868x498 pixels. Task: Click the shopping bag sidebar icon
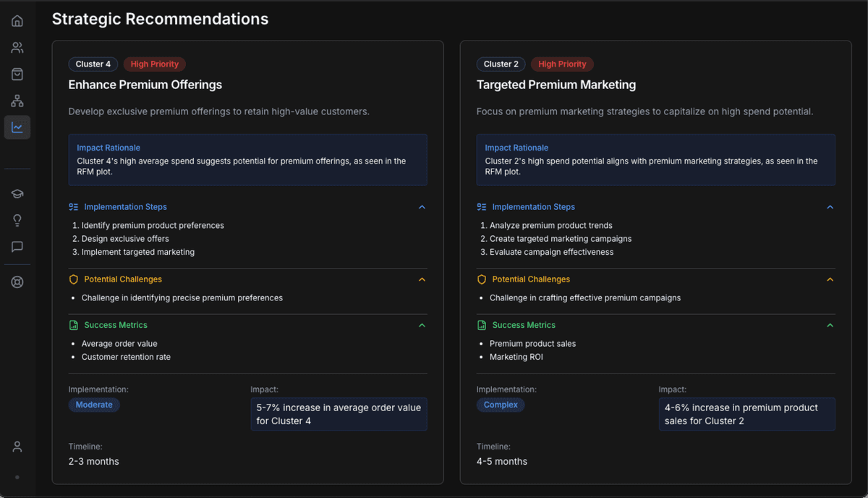17,75
